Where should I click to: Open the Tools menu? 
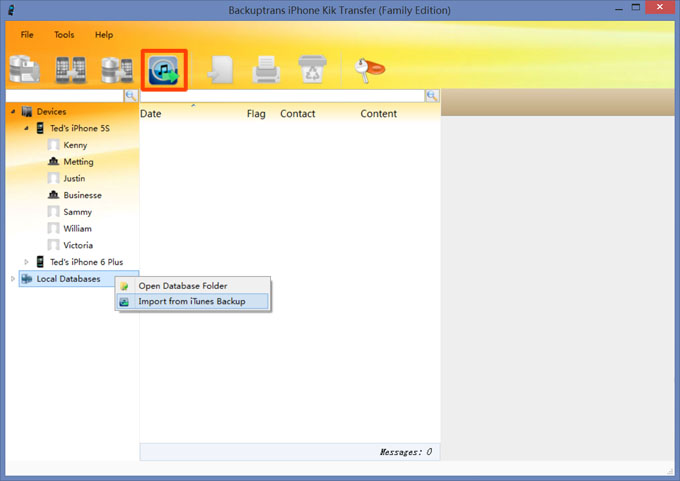tap(64, 35)
